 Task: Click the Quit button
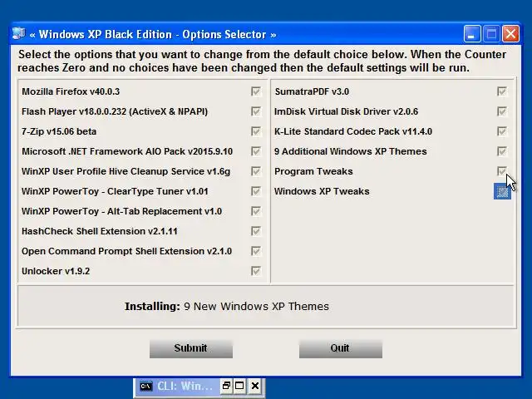pos(341,348)
